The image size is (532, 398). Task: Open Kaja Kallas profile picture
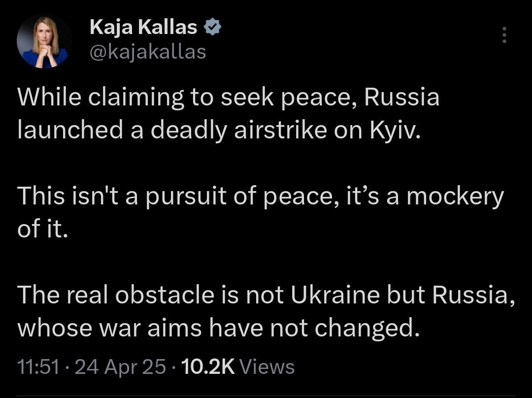point(44,41)
